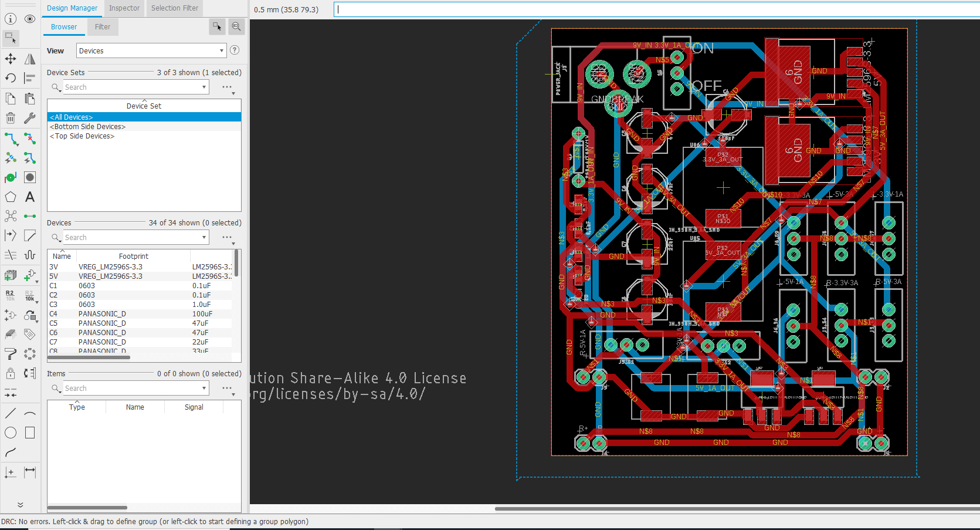
Task: Click the help question-mark button beside View
Action: (234, 50)
